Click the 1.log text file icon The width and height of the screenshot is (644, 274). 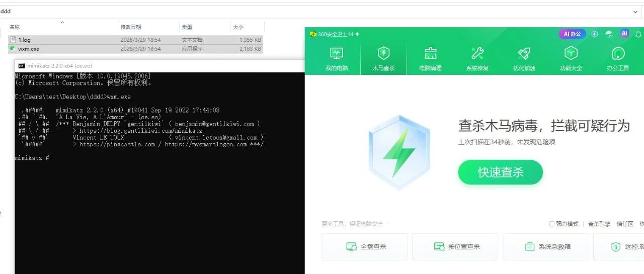tap(13, 40)
